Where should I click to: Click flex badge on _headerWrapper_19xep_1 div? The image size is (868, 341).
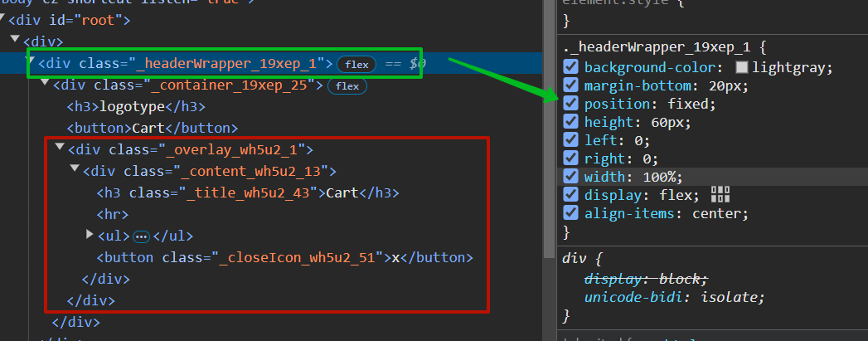pos(357,64)
